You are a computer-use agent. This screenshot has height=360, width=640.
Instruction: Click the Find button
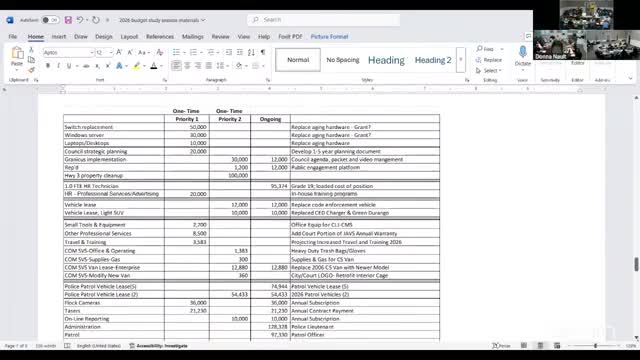(485, 49)
